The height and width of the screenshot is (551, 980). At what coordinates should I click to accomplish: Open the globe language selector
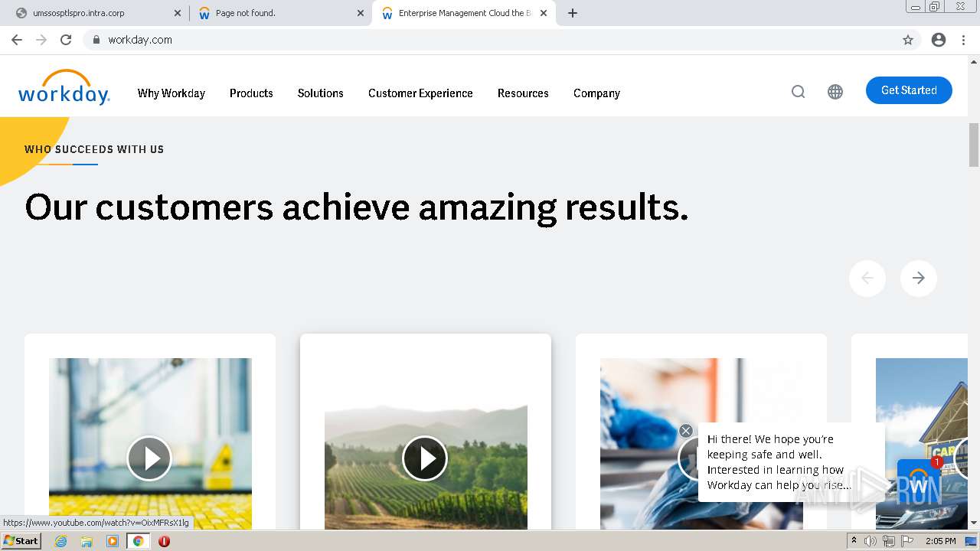(x=835, y=92)
